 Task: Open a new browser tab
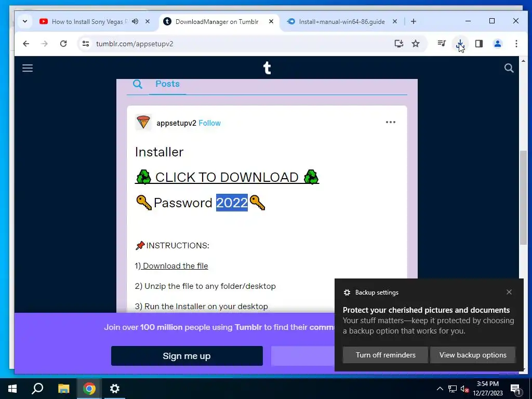413,21
